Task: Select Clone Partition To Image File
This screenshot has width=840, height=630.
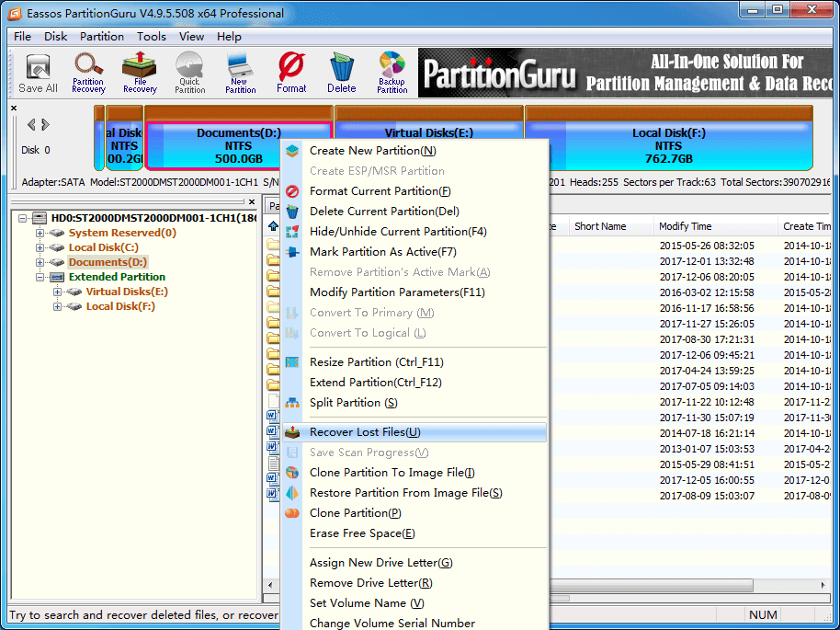Action: pos(392,473)
